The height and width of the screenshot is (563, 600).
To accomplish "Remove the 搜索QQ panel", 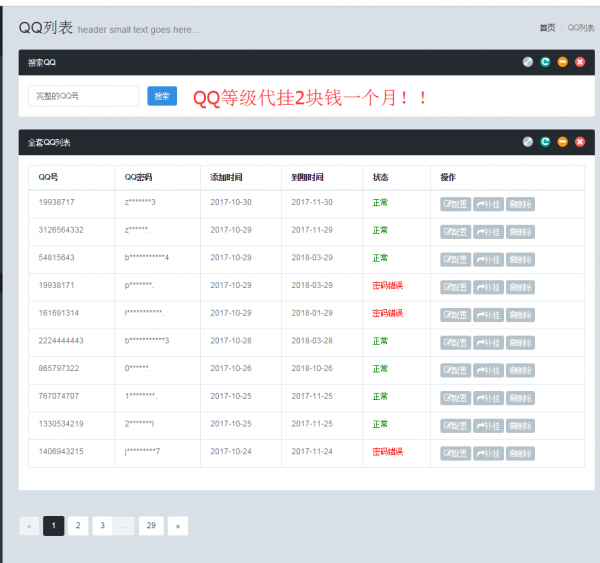I will pyautogui.click(x=580, y=62).
